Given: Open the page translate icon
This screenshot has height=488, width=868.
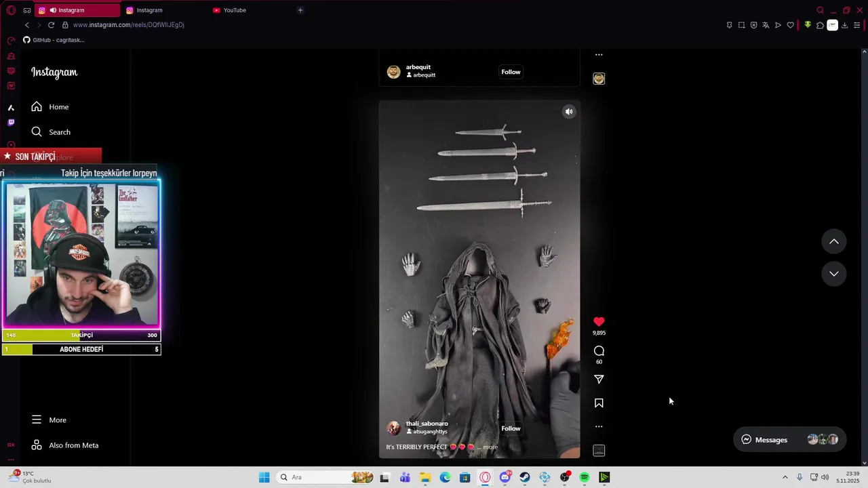Looking at the screenshot, I should 766,25.
